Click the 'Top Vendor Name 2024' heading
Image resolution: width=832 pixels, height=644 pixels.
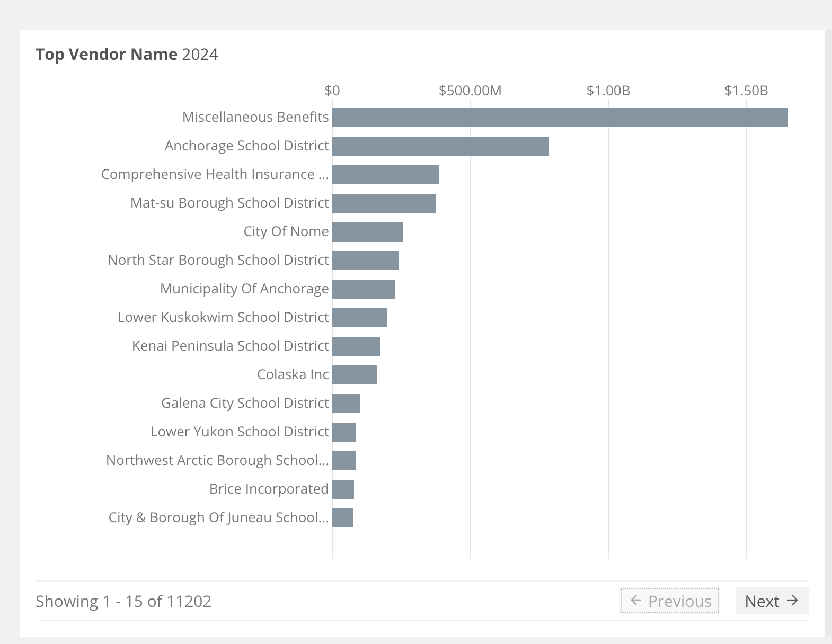click(x=127, y=54)
